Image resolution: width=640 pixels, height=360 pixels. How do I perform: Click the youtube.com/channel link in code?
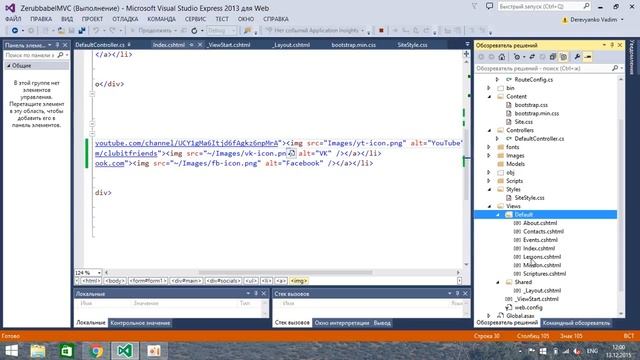pos(186,143)
